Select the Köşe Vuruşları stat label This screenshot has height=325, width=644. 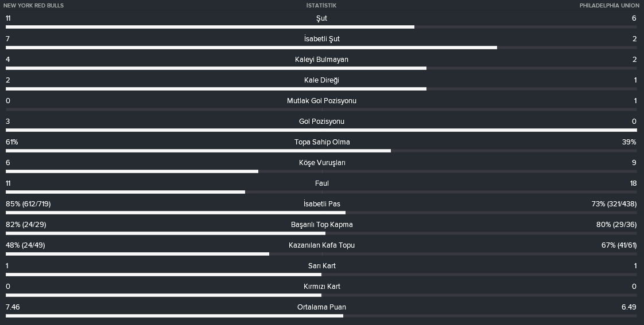pyautogui.click(x=322, y=163)
